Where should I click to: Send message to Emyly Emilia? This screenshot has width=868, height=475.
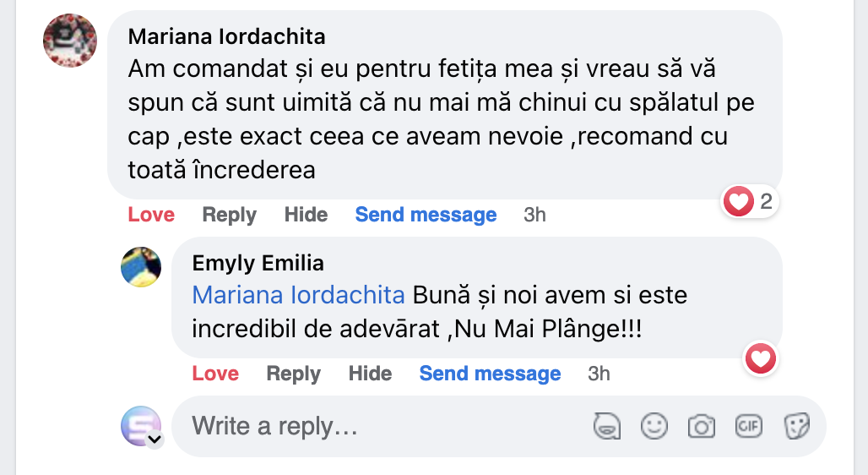click(x=490, y=374)
